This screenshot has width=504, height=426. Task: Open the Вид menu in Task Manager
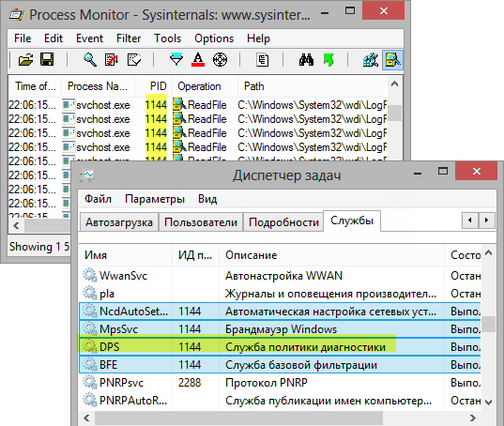pyautogui.click(x=207, y=199)
